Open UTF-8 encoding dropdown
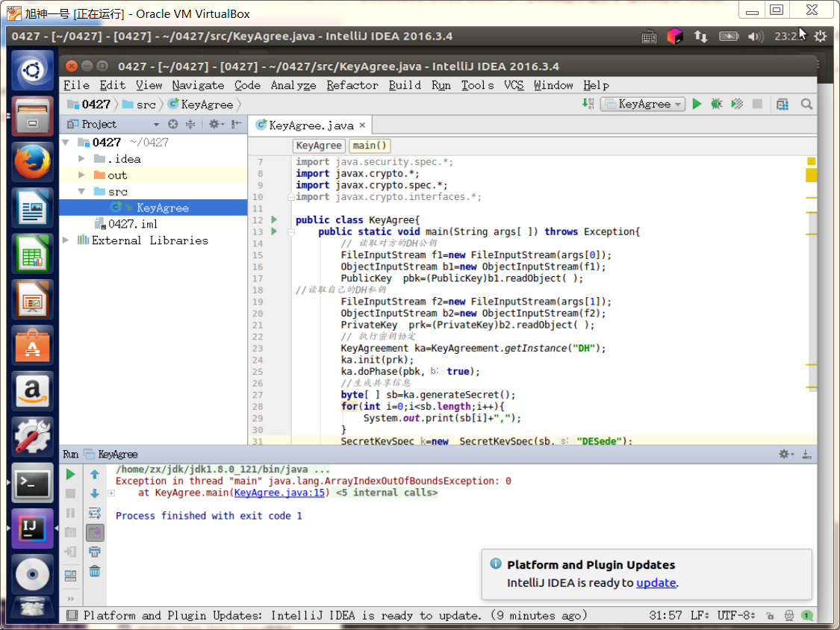Screen dimensions: 840x630 point(737,616)
